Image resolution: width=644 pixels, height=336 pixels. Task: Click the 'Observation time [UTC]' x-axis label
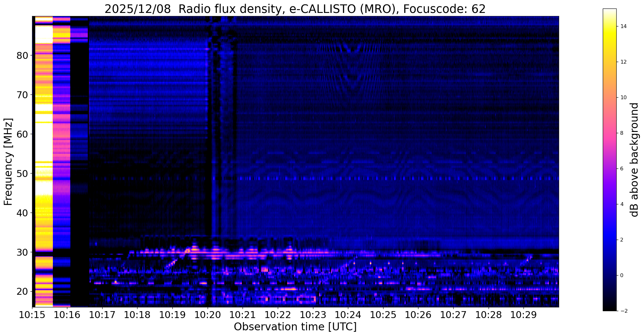pyautogui.click(x=295, y=327)
